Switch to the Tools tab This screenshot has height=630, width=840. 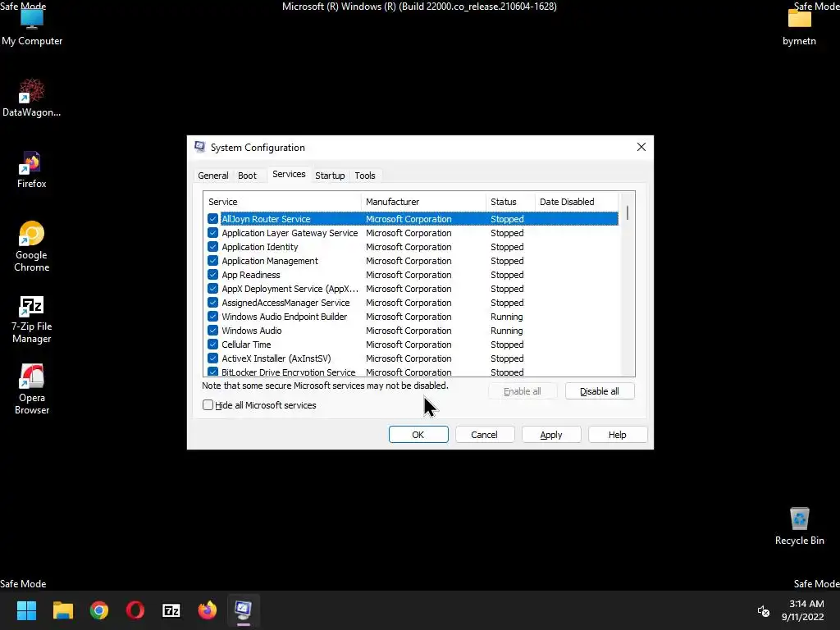pos(365,176)
